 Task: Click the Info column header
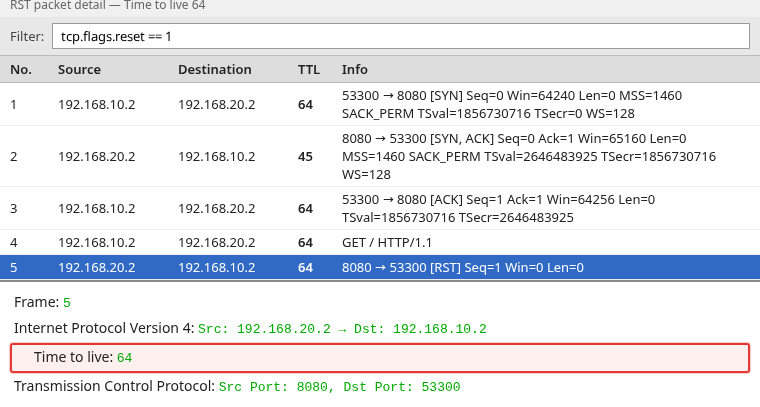click(x=355, y=70)
